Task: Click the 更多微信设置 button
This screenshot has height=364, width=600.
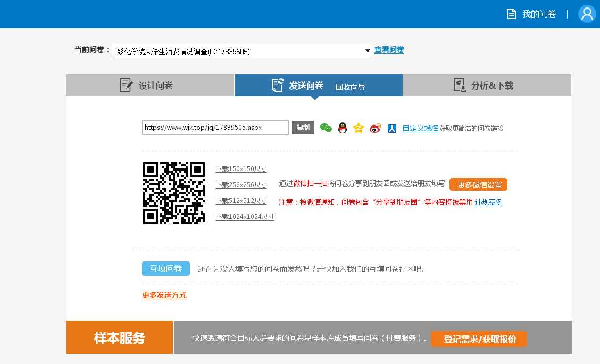Action: pyautogui.click(x=478, y=185)
